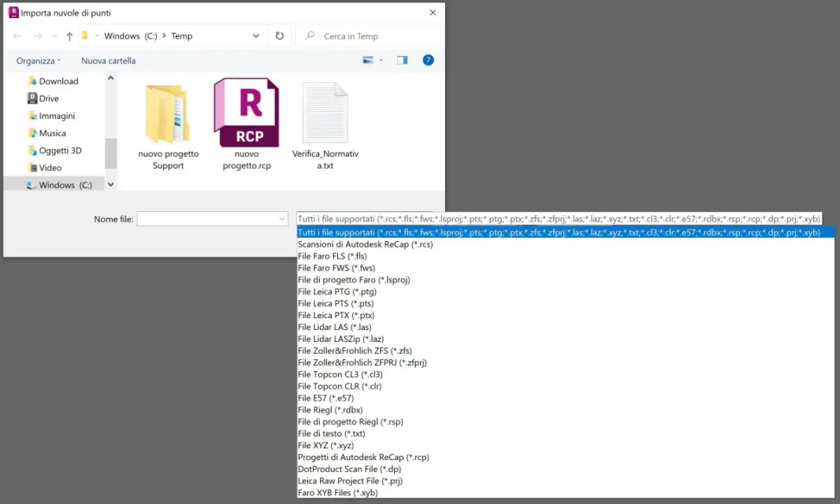This screenshot has width=840, height=504.
Task: Go up one folder level arrow
Action: pyautogui.click(x=69, y=36)
